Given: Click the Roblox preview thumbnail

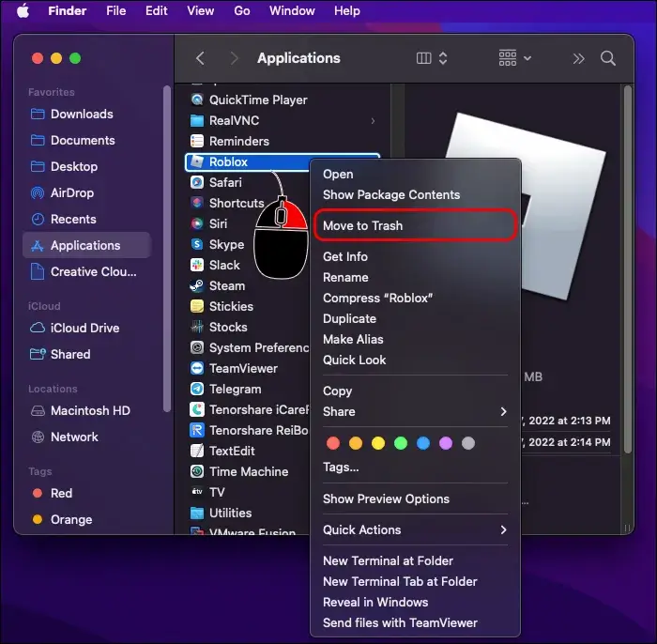Looking at the screenshot, I should (563, 207).
